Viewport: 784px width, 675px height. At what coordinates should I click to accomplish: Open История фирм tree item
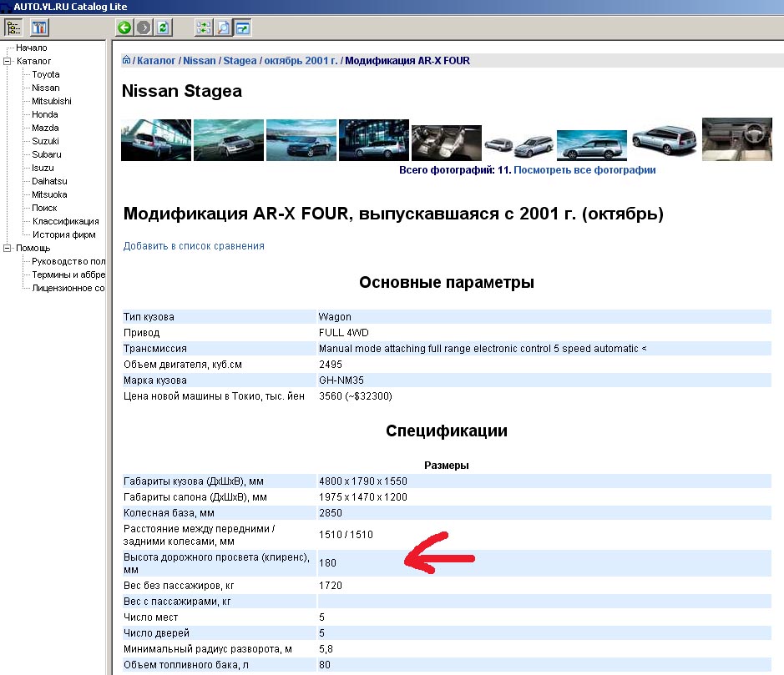[63, 234]
